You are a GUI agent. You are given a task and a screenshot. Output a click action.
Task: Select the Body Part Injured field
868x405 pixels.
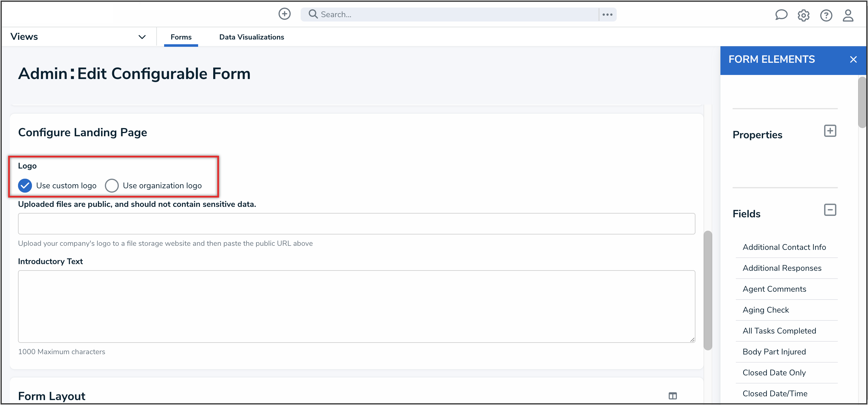tap(774, 352)
